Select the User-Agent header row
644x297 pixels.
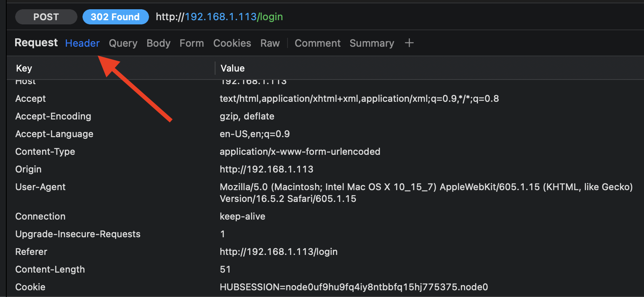click(x=40, y=187)
